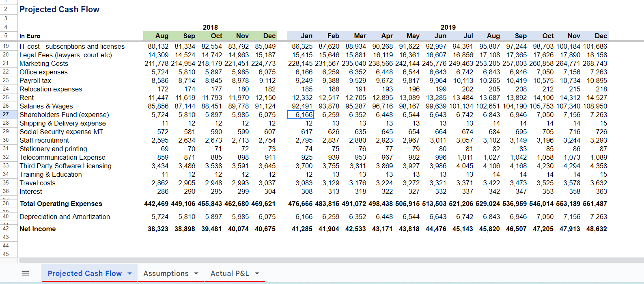Open Projected Cash Flow tab dropdown arrow

[x=130, y=273]
